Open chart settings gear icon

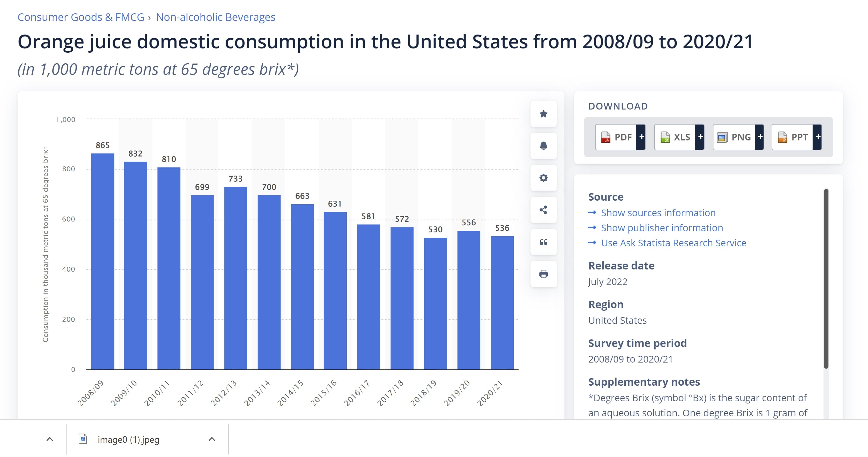pos(543,178)
